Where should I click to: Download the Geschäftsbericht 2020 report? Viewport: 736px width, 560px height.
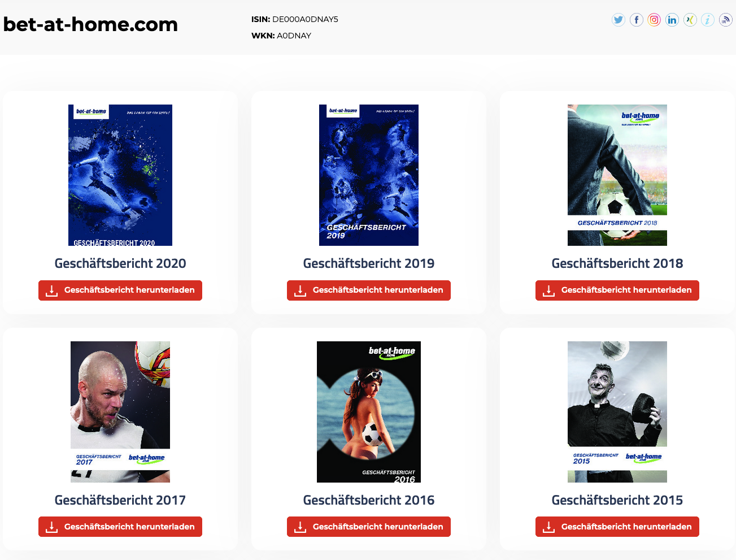(120, 290)
